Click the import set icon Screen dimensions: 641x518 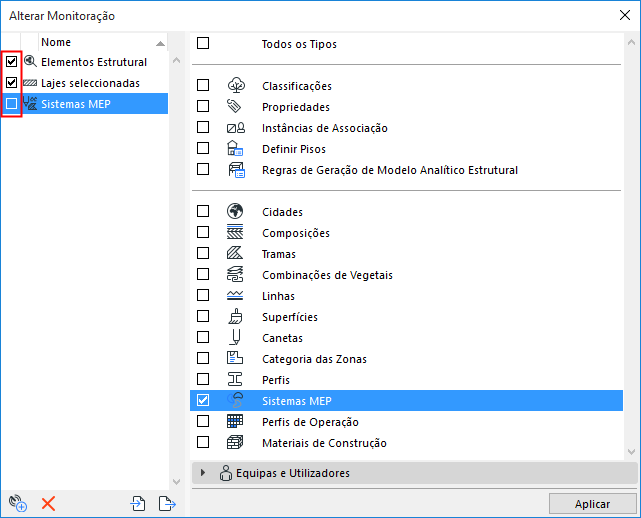tap(138, 503)
